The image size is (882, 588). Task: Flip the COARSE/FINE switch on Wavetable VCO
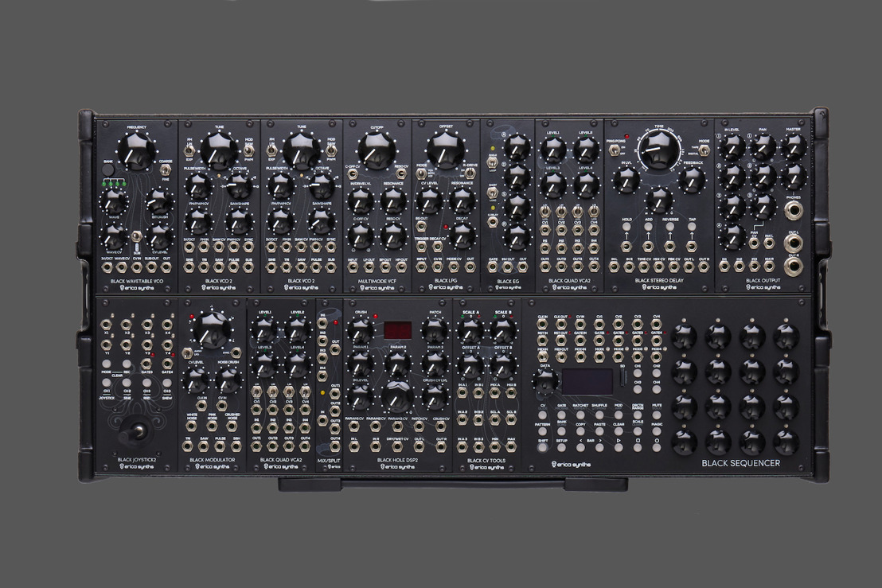(166, 169)
